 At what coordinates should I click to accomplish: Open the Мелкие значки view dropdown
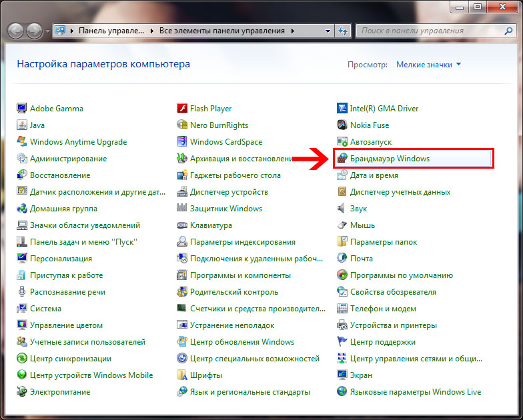tap(428, 64)
